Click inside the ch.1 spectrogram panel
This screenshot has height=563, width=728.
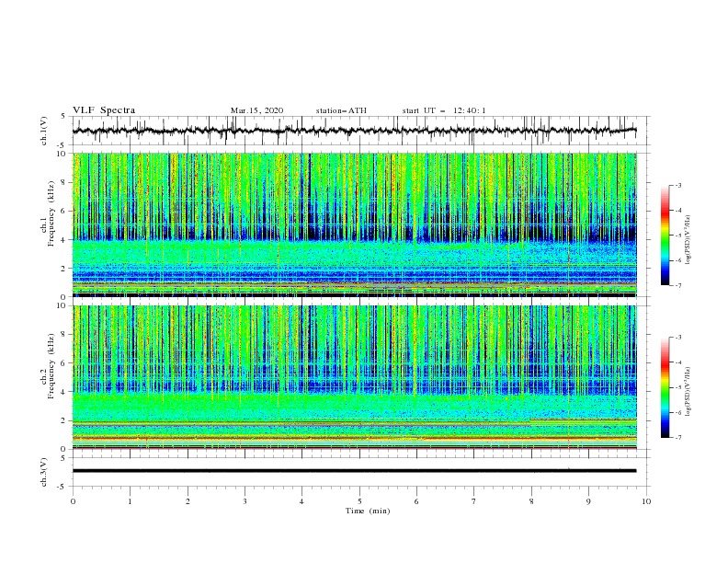tap(354, 224)
